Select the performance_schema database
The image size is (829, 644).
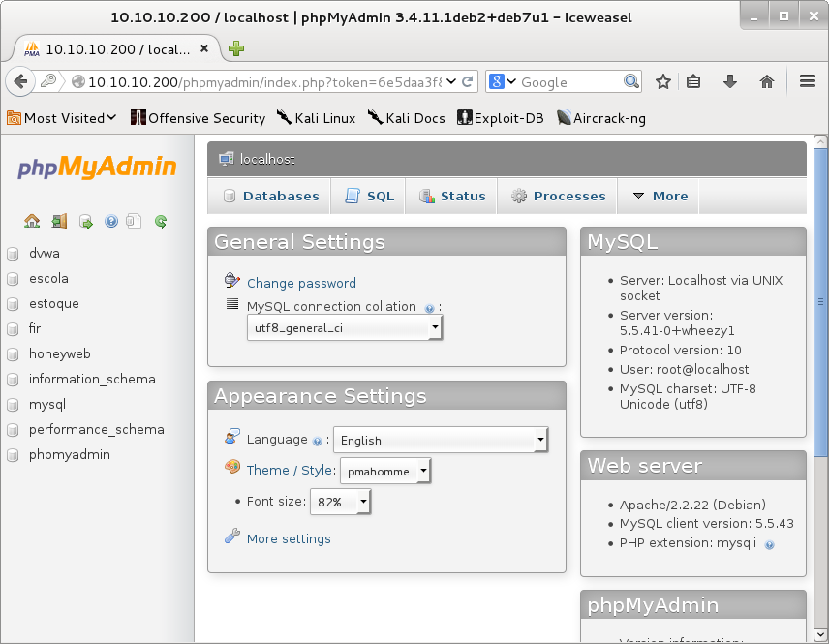coord(97,429)
